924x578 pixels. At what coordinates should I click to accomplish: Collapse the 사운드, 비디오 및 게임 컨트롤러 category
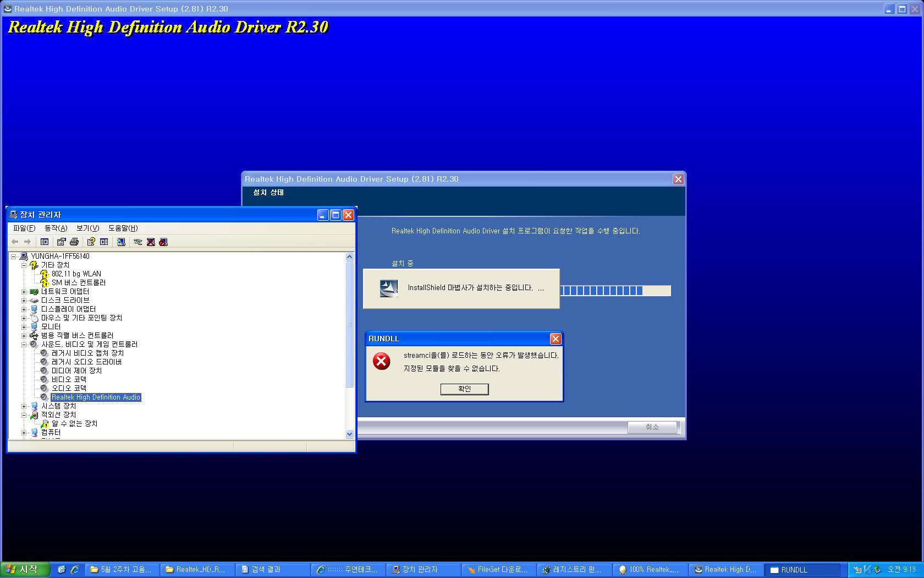coord(24,344)
